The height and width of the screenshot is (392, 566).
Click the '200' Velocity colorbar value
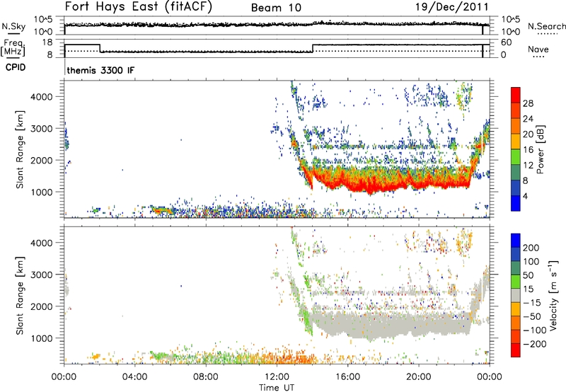[x=531, y=248]
